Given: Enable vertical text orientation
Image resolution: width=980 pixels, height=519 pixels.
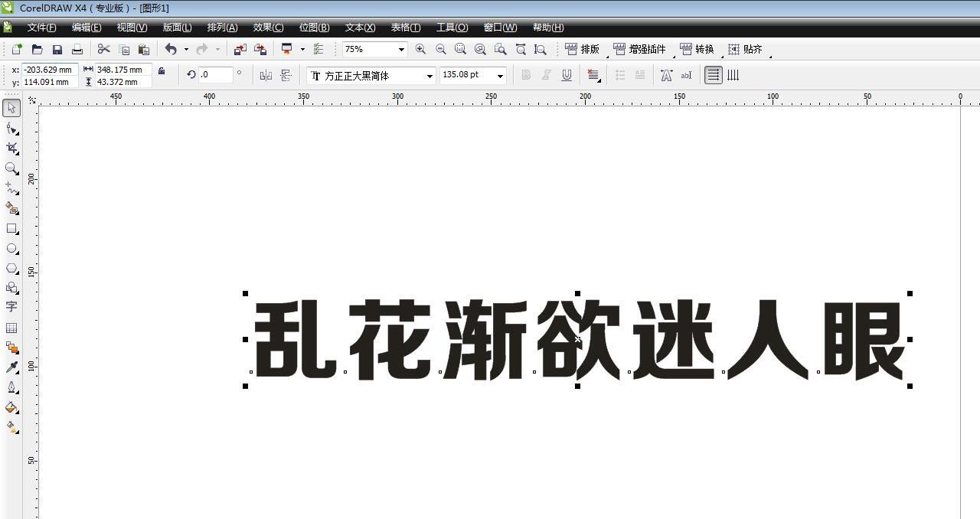Looking at the screenshot, I should (x=733, y=75).
